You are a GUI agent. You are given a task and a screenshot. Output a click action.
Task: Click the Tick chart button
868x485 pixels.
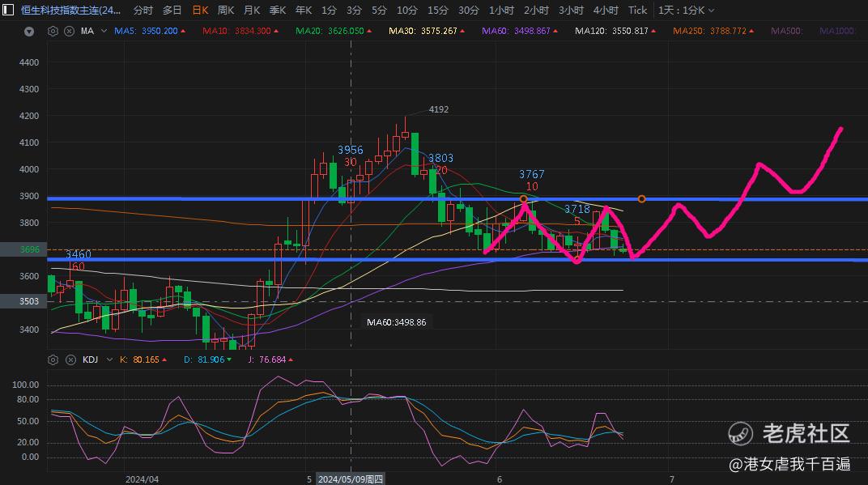[637, 11]
